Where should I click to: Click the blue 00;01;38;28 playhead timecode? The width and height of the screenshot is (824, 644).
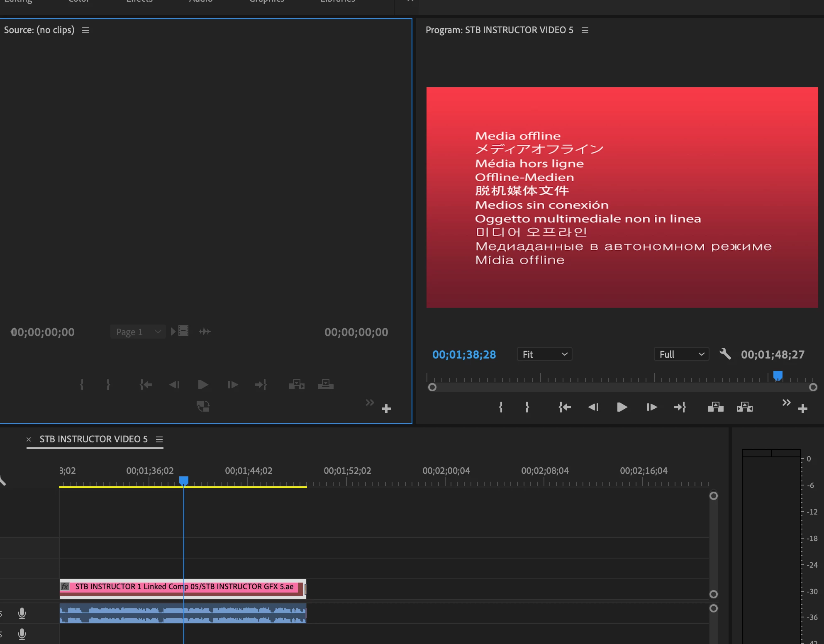[x=464, y=355]
